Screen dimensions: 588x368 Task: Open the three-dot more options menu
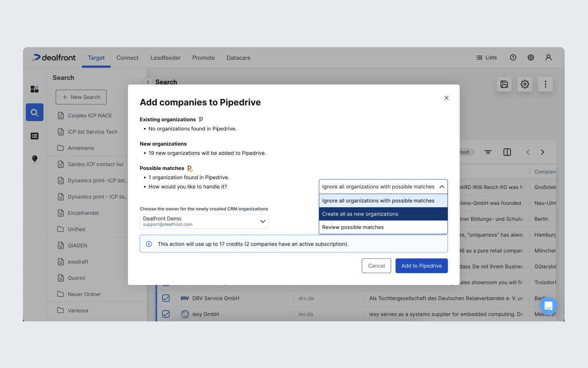[x=545, y=84]
